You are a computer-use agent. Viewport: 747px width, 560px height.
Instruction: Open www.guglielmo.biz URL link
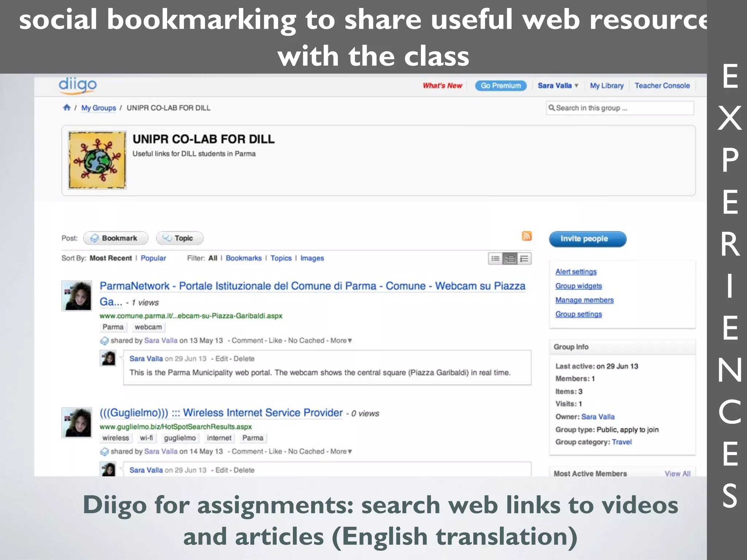(175, 427)
